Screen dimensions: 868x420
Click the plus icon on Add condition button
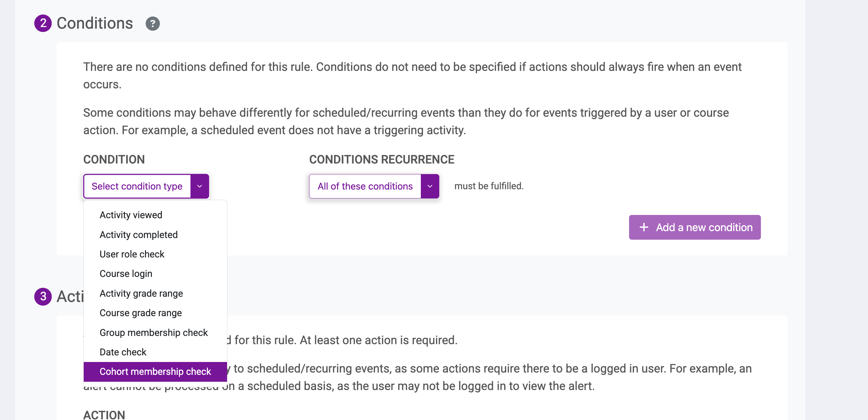click(644, 227)
